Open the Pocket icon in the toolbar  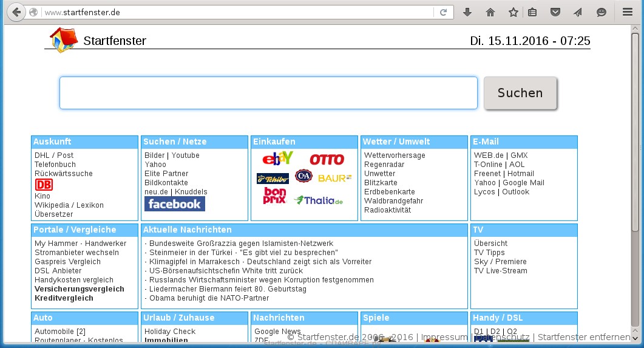coord(555,12)
